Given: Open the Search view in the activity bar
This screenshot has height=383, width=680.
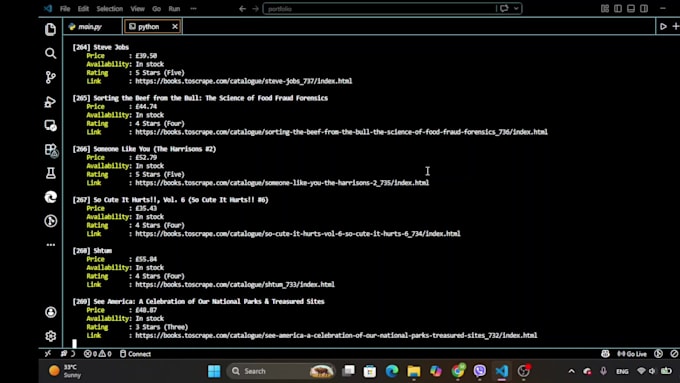Looking at the screenshot, I should click(x=50, y=53).
